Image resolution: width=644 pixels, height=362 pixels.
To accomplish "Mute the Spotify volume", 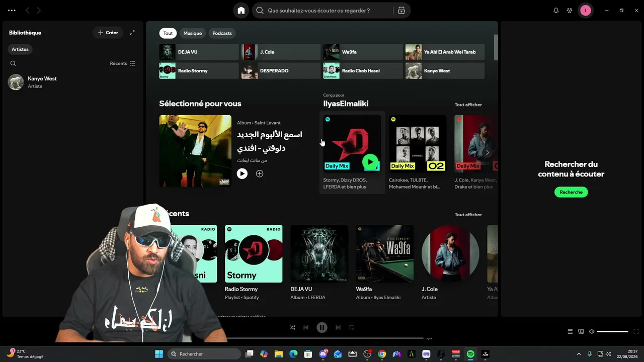I will pyautogui.click(x=592, y=331).
